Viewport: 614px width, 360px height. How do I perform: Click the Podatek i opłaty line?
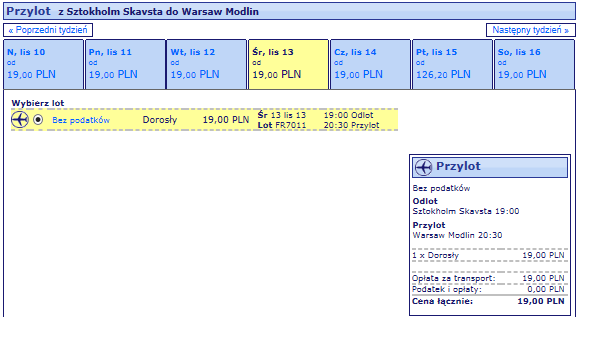click(x=488, y=289)
